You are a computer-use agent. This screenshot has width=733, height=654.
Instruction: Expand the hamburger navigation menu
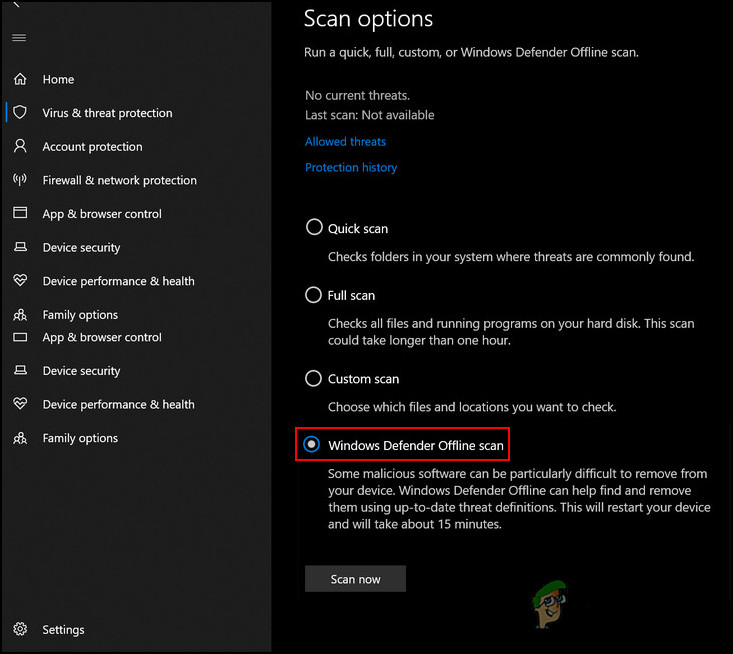click(x=19, y=38)
